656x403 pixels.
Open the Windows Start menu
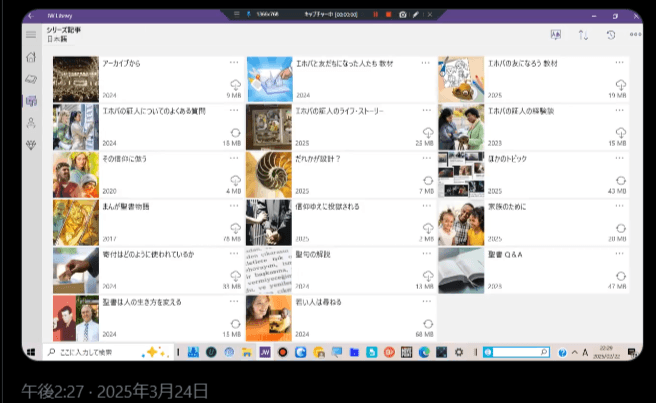(x=31, y=352)
